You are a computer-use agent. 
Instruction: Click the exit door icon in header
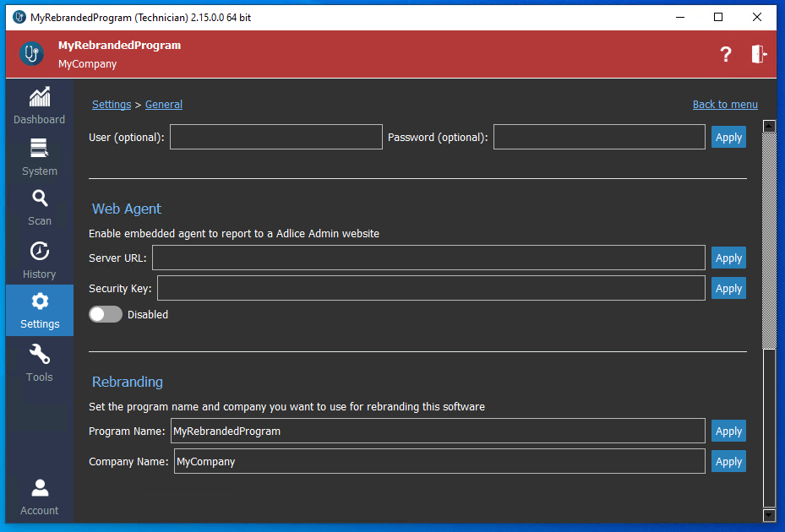coord(758,54)
